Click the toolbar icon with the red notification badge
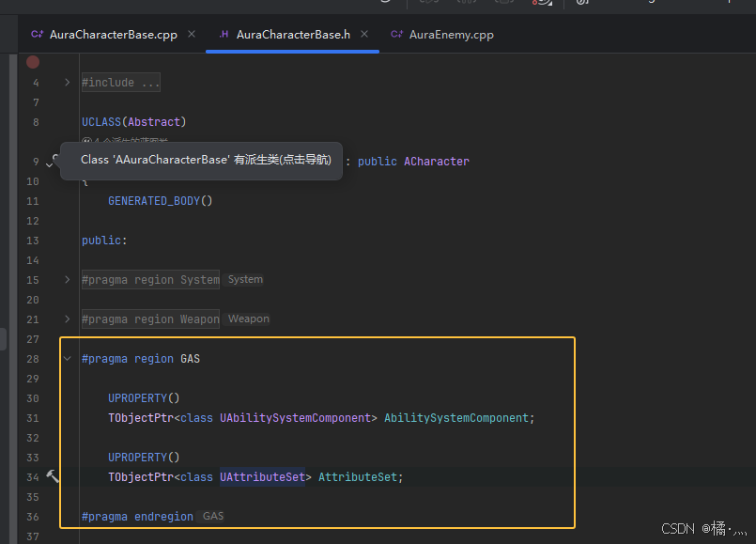 coord(540,4)
